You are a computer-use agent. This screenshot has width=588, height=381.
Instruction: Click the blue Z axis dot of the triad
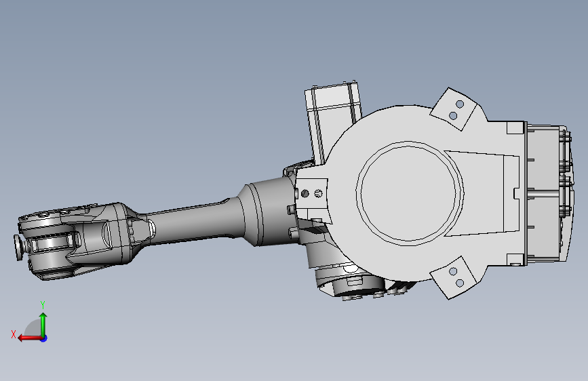(x=44, y=338)
